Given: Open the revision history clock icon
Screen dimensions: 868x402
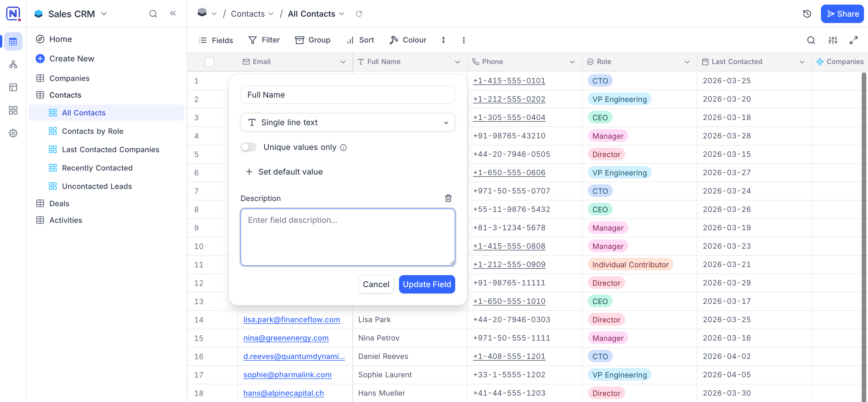Looking at the screenshot, I should (807, 14).
